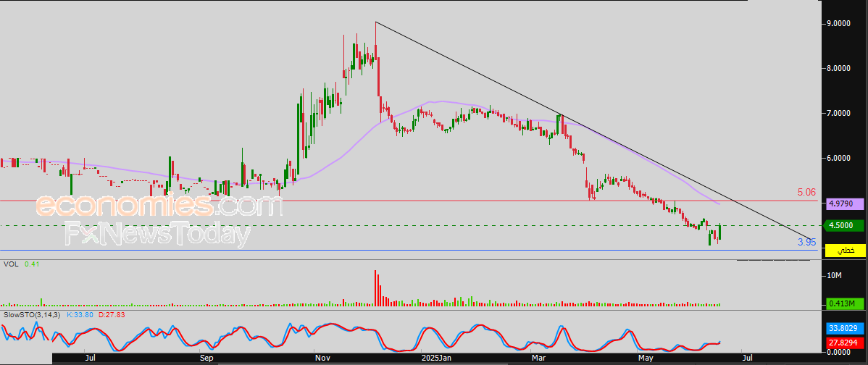Click the yellow Arabic label tag
The image size is (868, 365).
(844, 251)
